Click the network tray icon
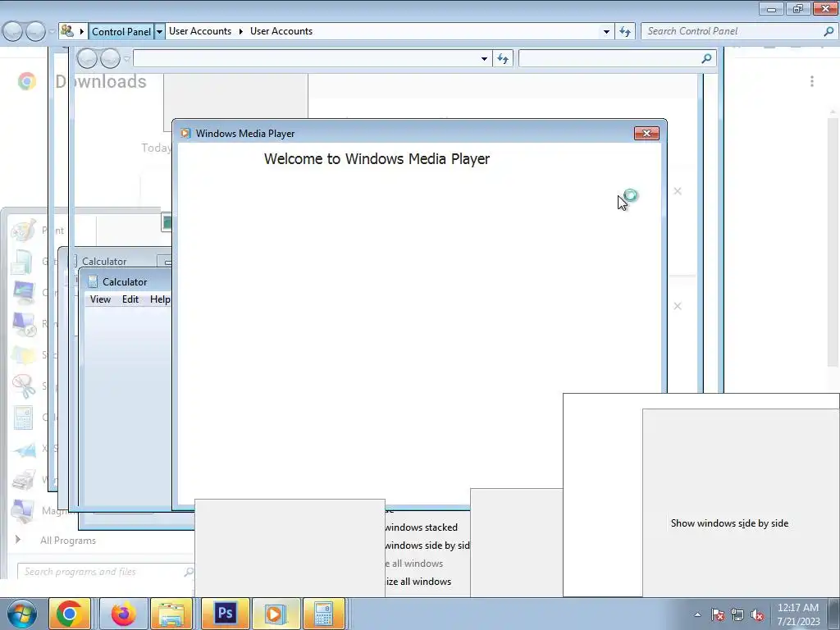Screen dimensions: 840x630 coord(737,615)
